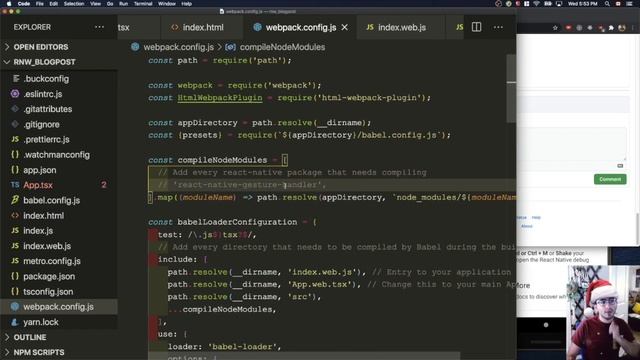The width and height of the screenshot is (640, 360).
Task: Expand the Outline section
Action: (x=30, y=337)
